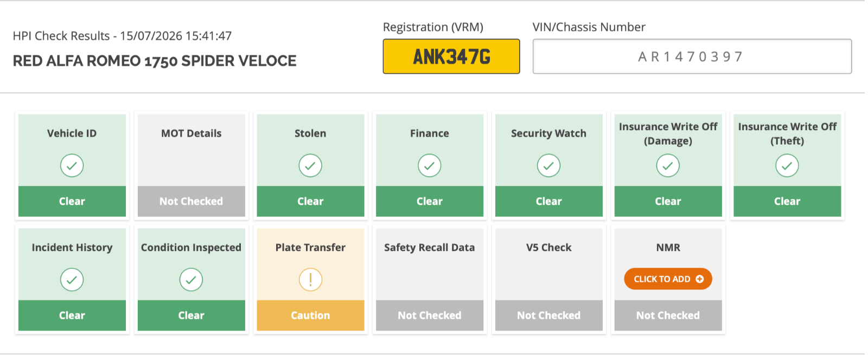Click the Stolen Clear status bar
This screenshot has width=868, height=355.
pos(310,202)
